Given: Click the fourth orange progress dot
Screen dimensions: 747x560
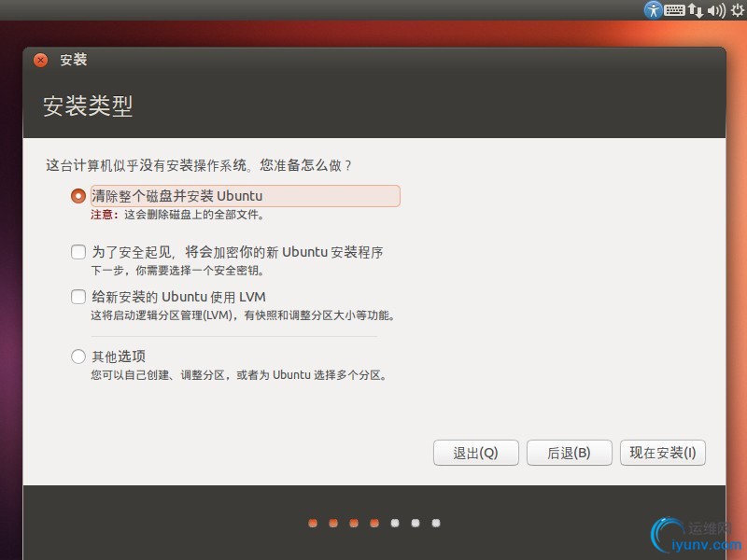Looking at the screenshot, I should pos(374,523).
